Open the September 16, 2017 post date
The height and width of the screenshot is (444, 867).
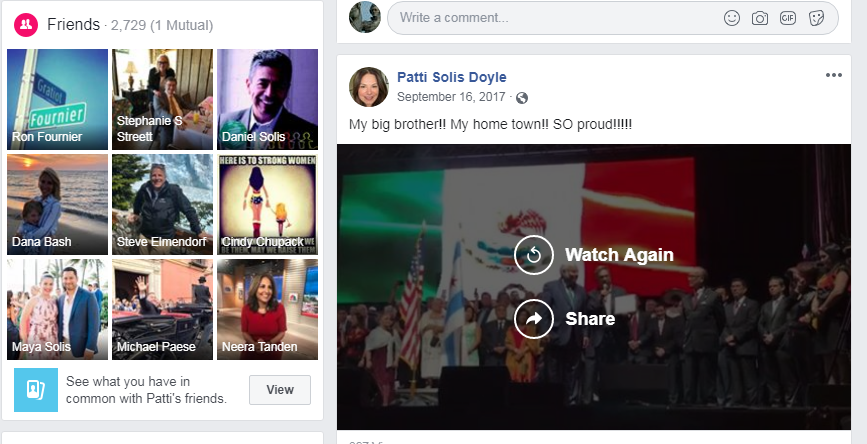tap(451, 97)
